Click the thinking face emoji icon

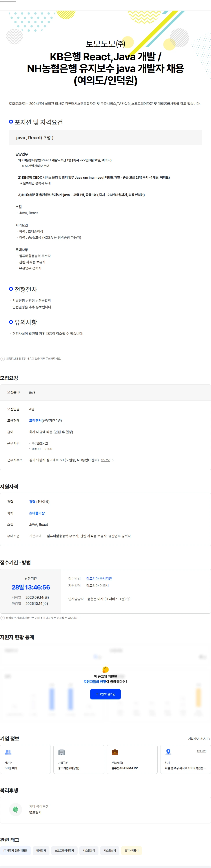coord(105,669)
